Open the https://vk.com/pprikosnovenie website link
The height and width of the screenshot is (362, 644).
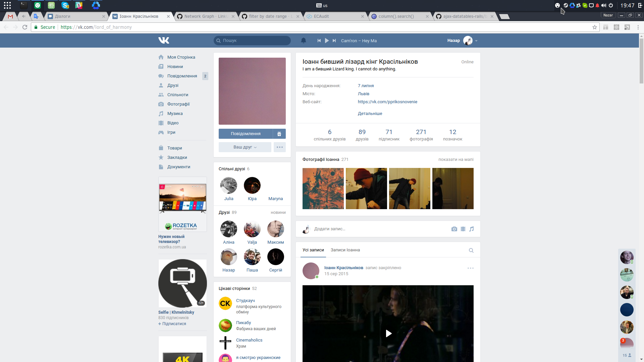tap(387, 102)
